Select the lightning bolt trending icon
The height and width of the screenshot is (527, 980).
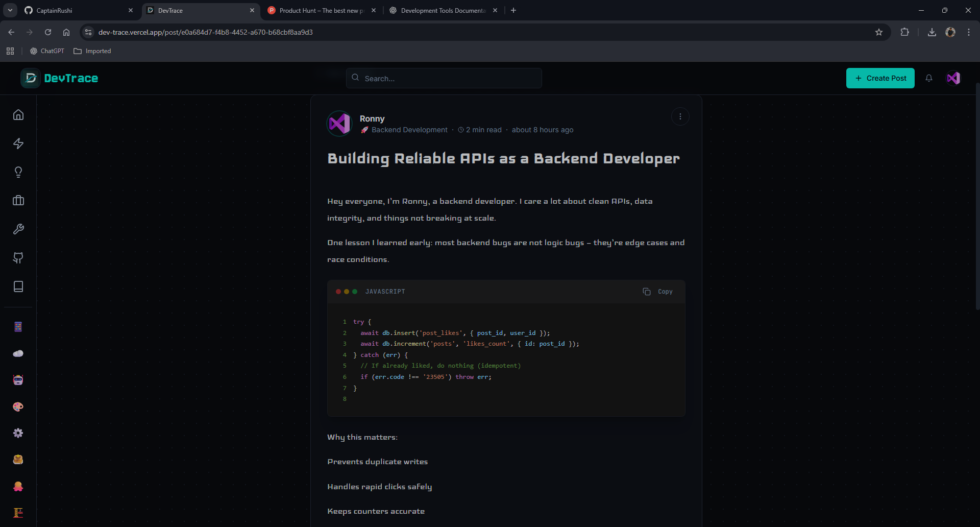[x=18, y=143]
